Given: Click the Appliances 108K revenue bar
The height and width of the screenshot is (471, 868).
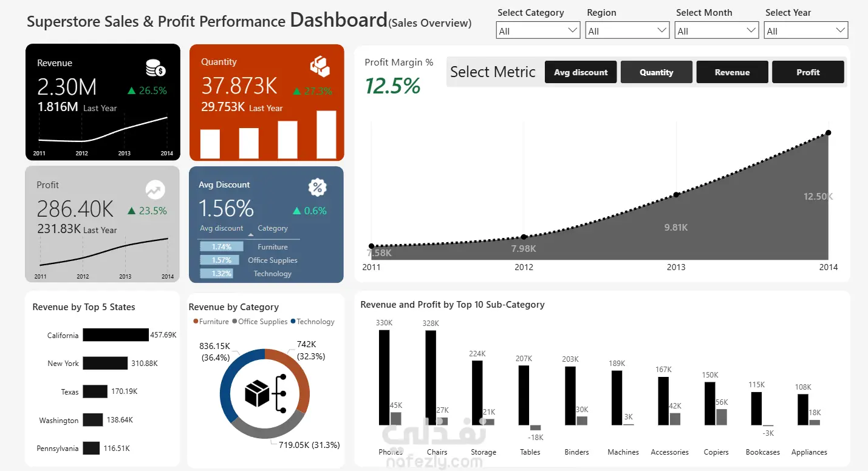Looking at the screenshot, I should 803,410.
